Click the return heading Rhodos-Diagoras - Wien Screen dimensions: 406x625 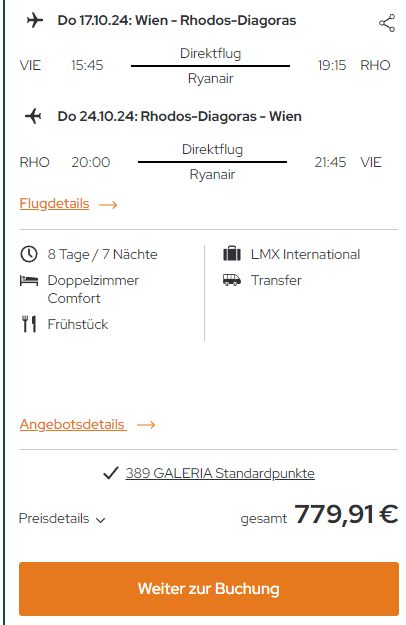click(221, 116)
